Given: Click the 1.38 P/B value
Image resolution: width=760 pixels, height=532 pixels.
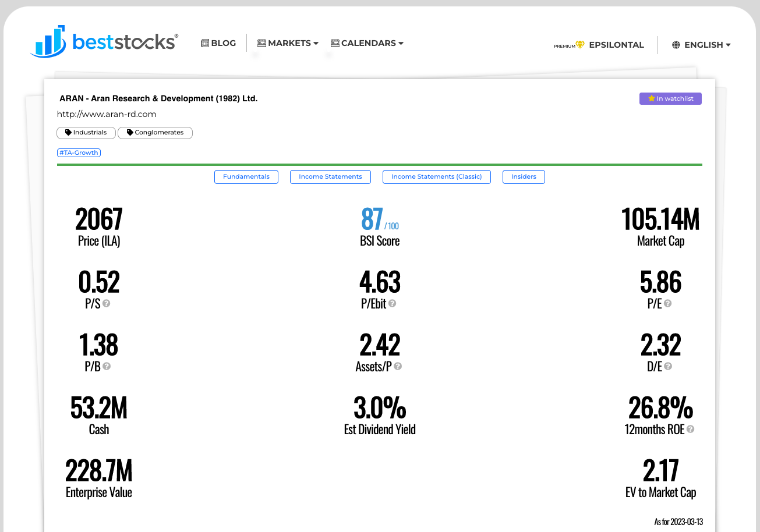Looking at the screenshot, I should click(99, 345).
